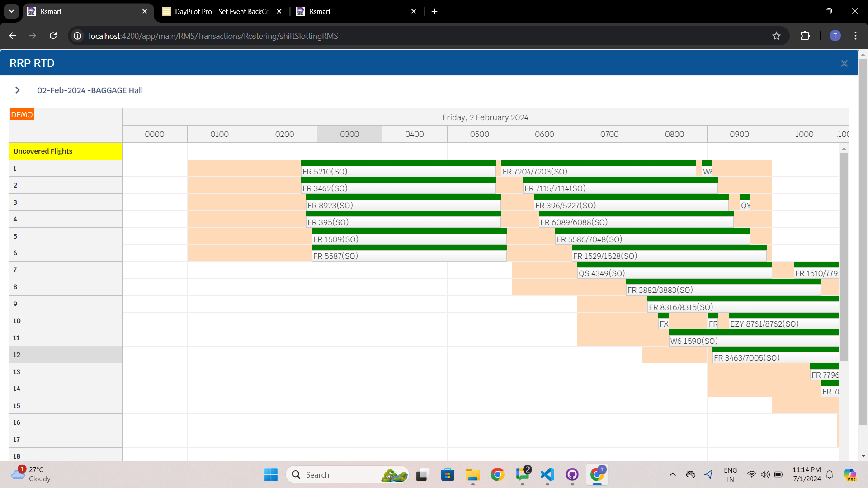Image resolution: width=868 pixels, height=488 pixels.
Task: Open Visual Studio Code from the taskbar
Action: 547,474
